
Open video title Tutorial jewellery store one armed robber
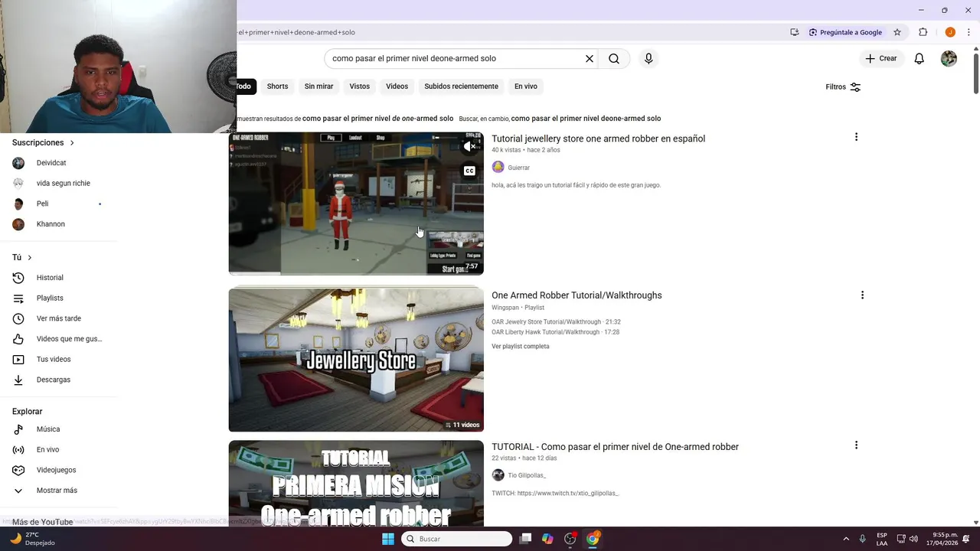coord(598,139)
